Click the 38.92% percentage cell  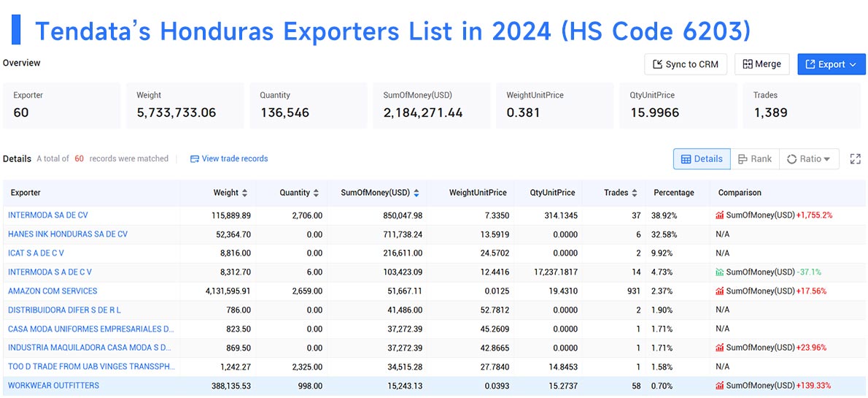(664, 215)
